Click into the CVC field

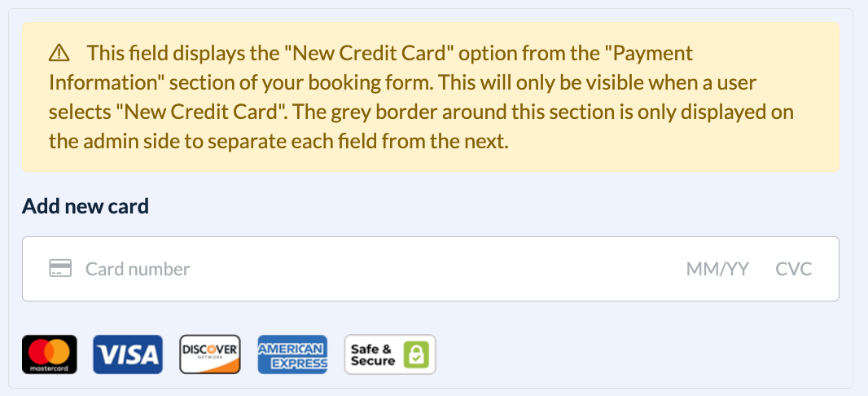tap(793, 269)
